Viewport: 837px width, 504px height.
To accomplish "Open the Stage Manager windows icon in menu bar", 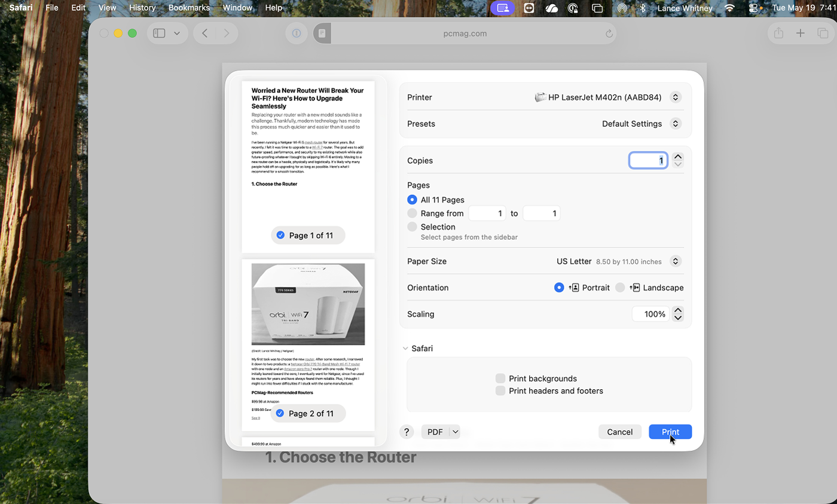I will [597, 8].
